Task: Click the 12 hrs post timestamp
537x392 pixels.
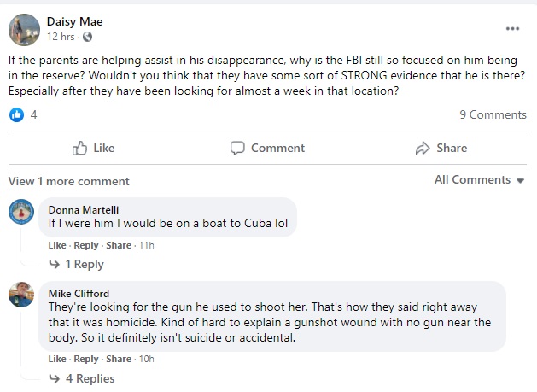Action: [61, 38]
